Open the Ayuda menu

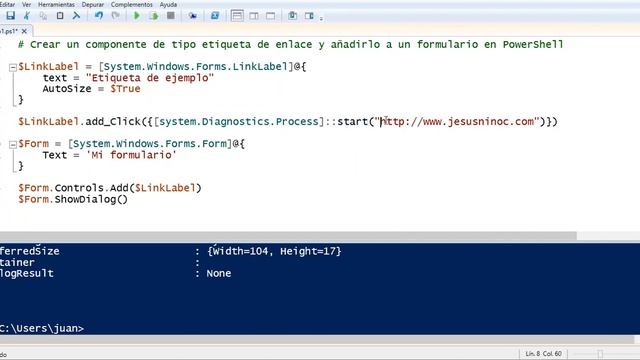pos(168,4)
